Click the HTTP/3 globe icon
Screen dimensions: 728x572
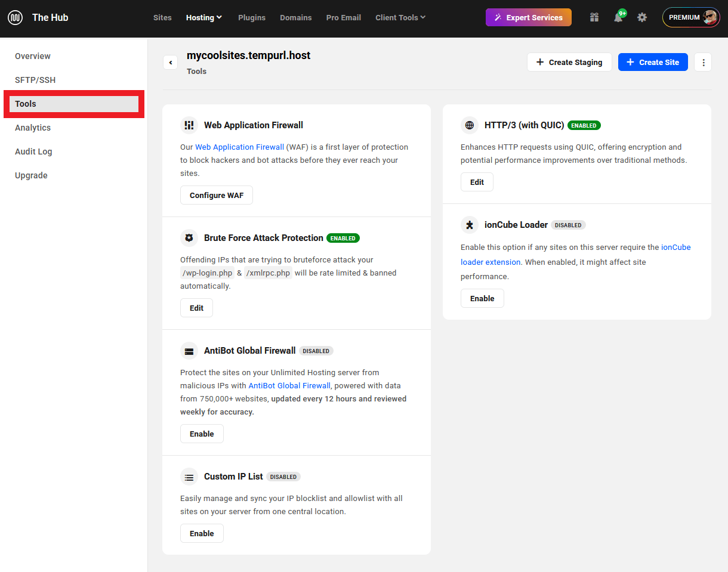point(470,125)
